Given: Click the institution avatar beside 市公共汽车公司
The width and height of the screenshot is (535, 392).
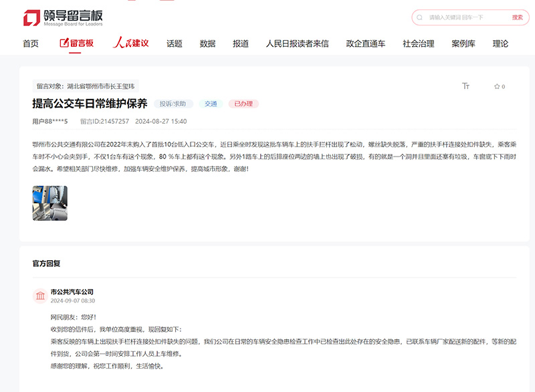Looking at the screenshot, I should tap(40, 295).
